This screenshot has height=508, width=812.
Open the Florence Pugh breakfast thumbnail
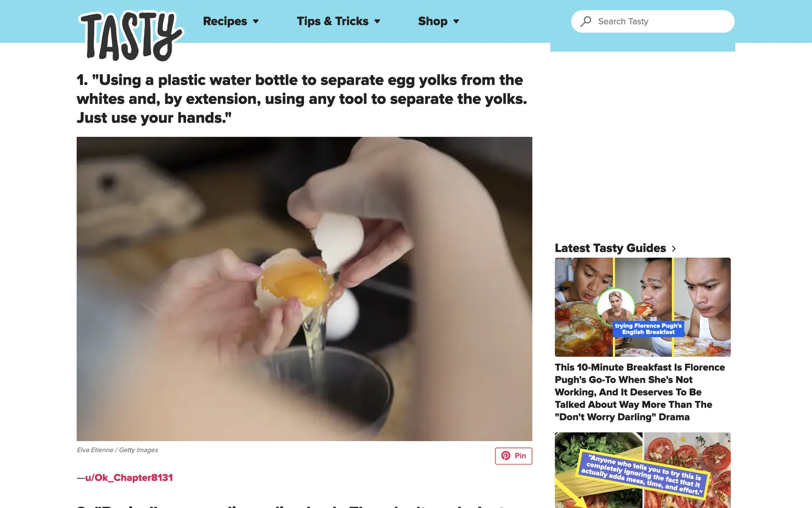[x=642, y=307]
